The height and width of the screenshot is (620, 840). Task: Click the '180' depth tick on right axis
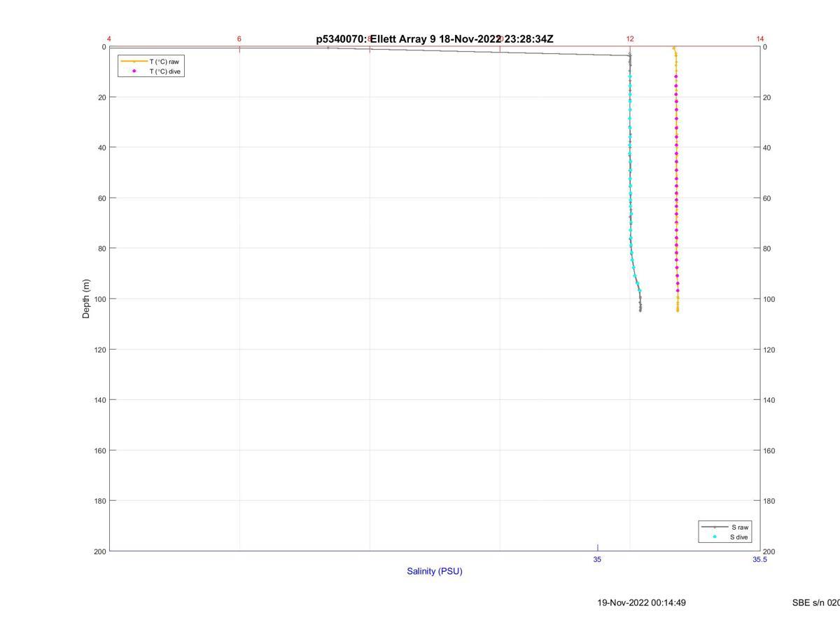click(769, 501)
